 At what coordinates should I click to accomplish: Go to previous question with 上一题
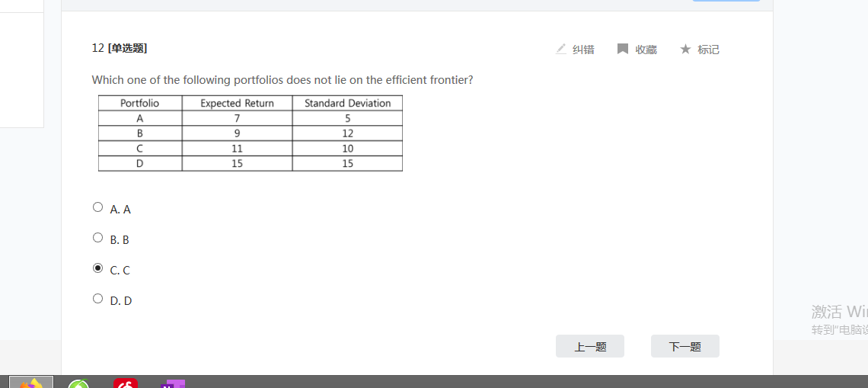(x=590, y=347)
